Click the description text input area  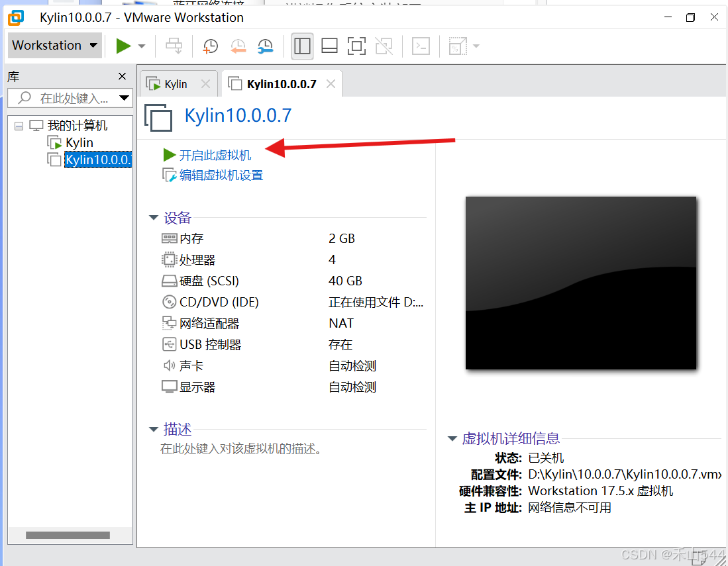click(x=241, y=449)
